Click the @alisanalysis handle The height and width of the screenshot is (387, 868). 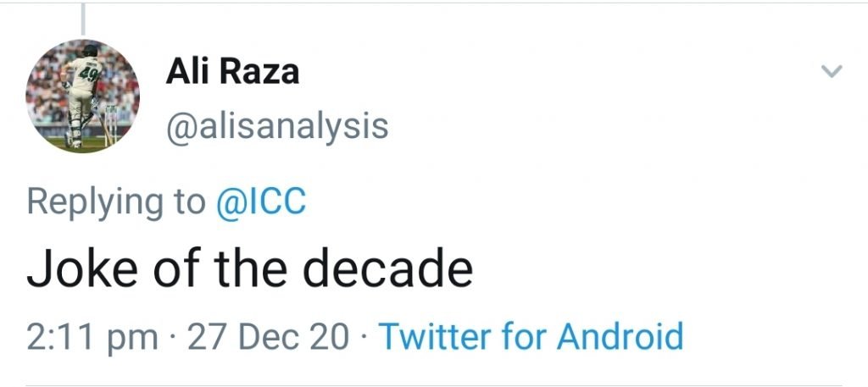[x=276, y=127]
